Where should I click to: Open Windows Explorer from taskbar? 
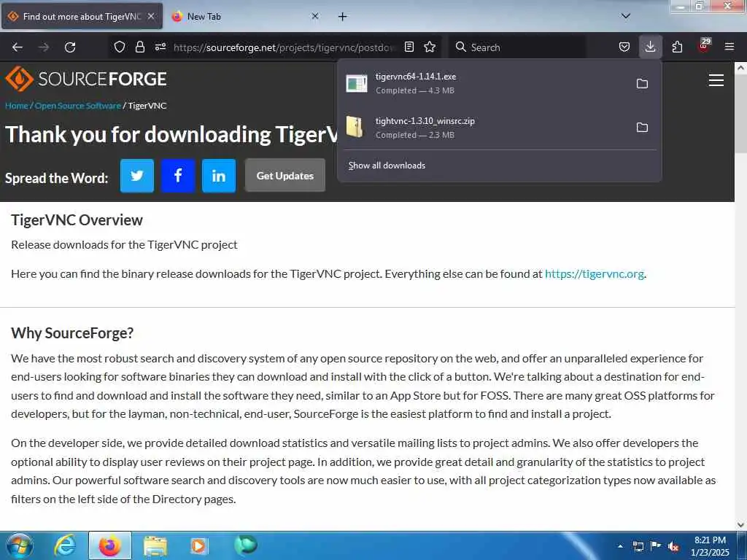tap(155, 545)
